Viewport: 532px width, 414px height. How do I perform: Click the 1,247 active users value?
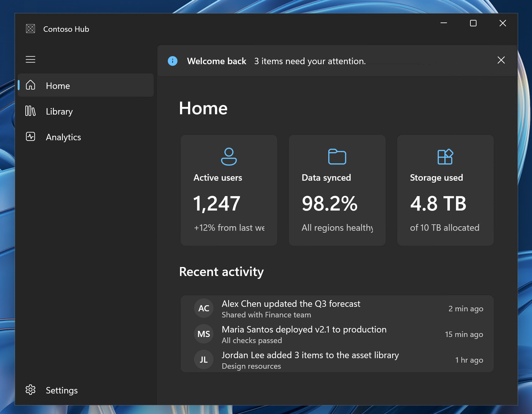pos(217,204)
